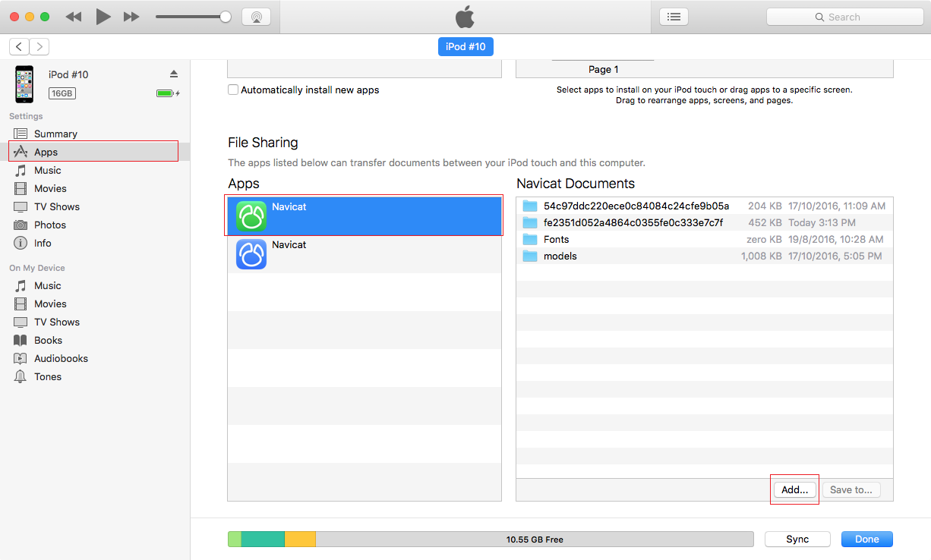Open Movies under On My Device
Screen dimensions: 931x560
click(95, 304)
